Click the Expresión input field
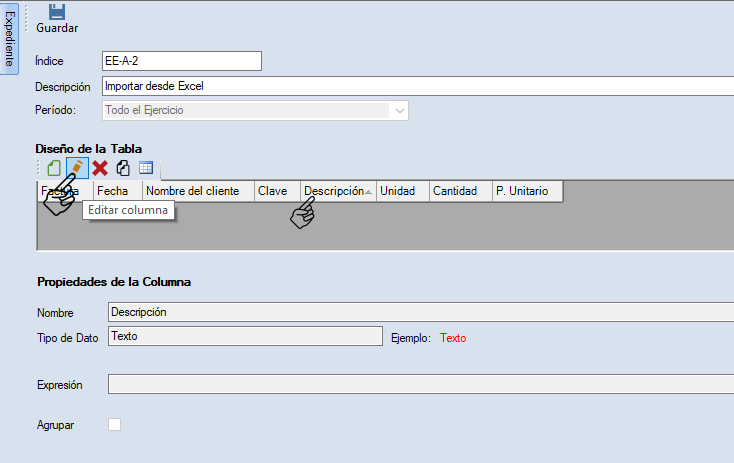 [x=420, y=385]
